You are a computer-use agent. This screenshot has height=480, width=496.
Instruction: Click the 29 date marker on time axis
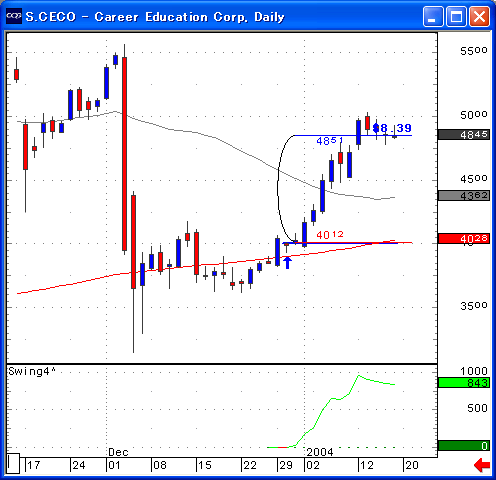click(x=286, y=465)
